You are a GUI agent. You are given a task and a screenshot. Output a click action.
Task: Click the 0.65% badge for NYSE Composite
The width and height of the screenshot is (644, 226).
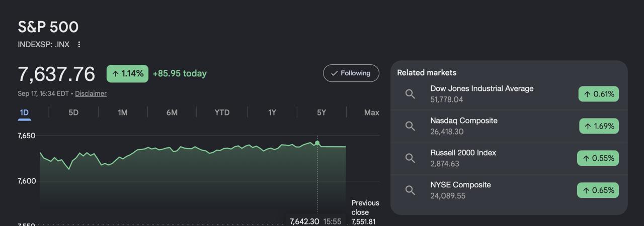pyautogui.click(x=598, y=190)
